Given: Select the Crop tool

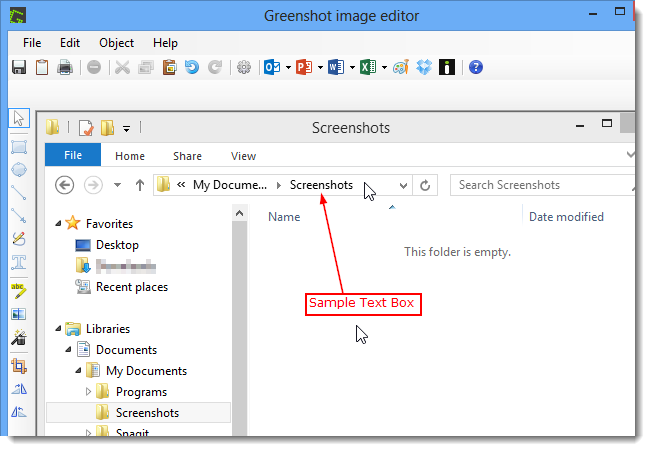Looking at the screenshot, I should 19,366.
